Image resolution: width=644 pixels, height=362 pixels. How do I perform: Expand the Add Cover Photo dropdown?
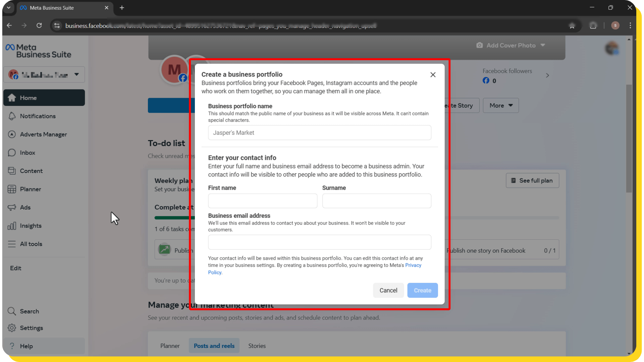(x=543, y=45)
